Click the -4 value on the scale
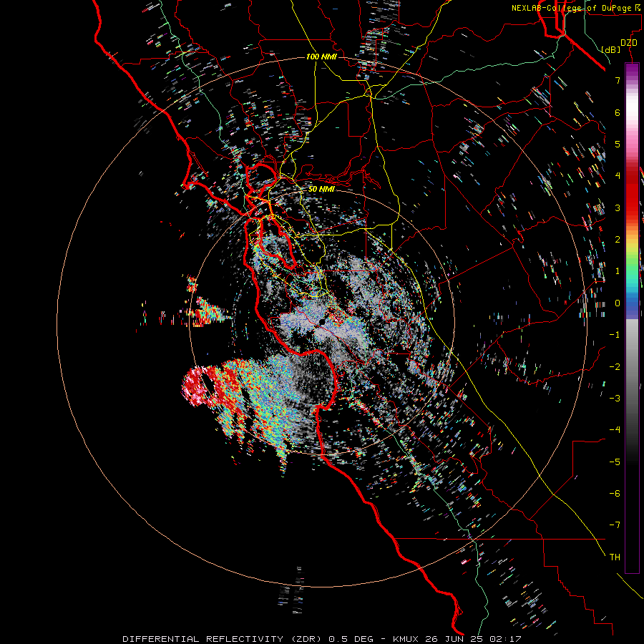644x644 pixels. click(x=615, y=430)
